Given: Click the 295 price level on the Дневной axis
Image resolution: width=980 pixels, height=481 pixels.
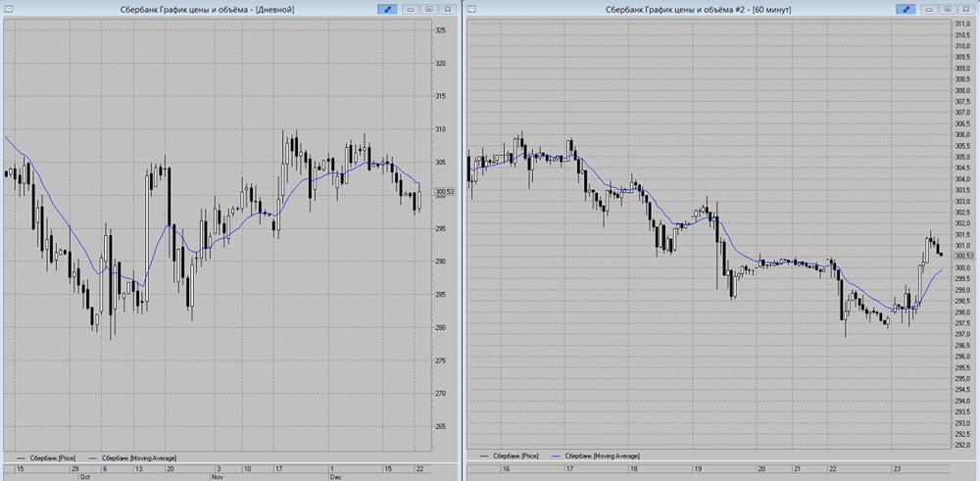Looking at the screenshot, I should (440, 228).
